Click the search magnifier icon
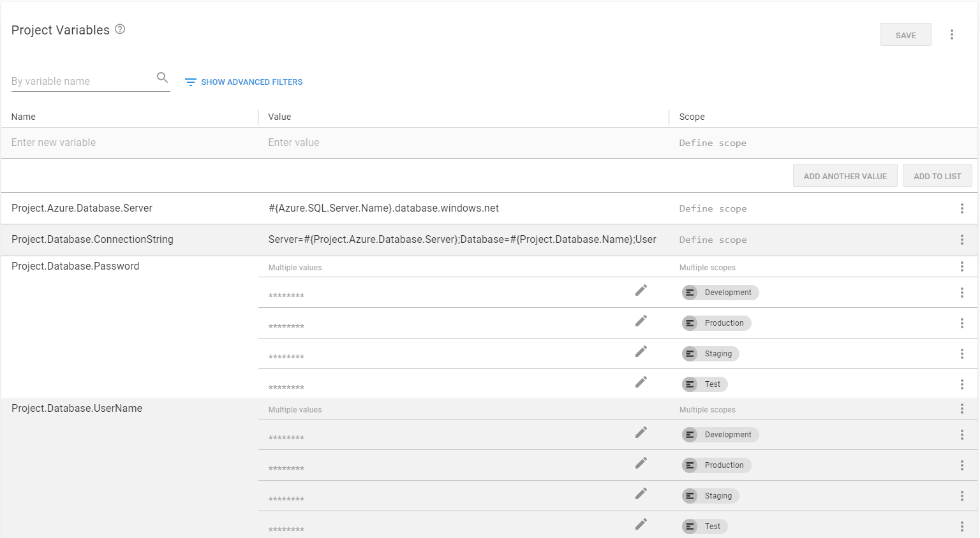This screenshot has width=980, height=538. coord(162,78)
